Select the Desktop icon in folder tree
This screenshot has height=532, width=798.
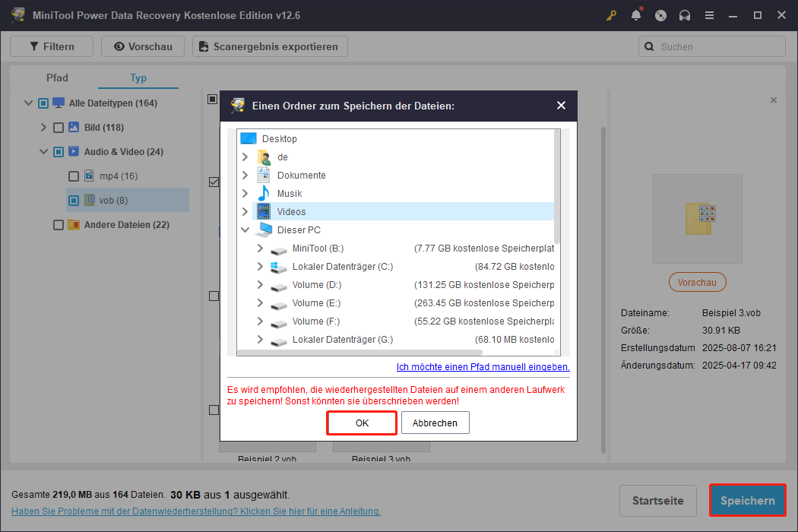click(x=249, y=138)
